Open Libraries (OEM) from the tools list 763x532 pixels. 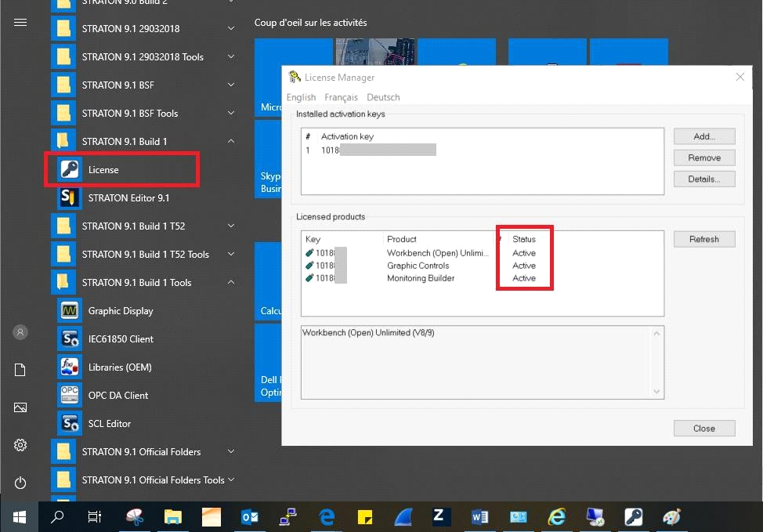[x=121, y=367]
